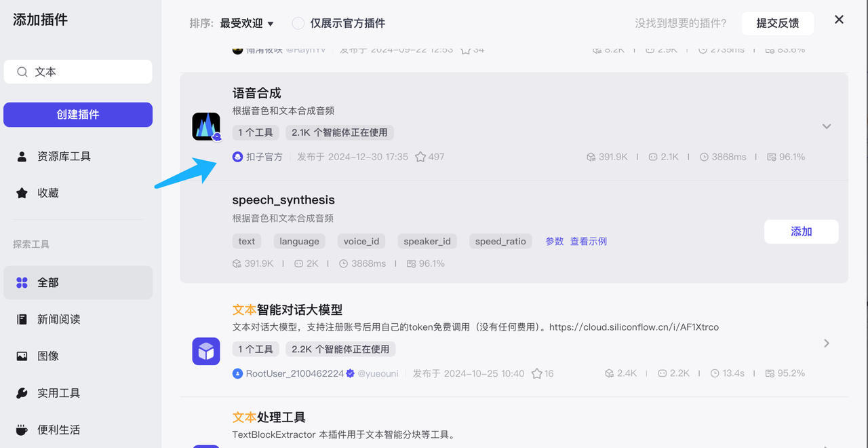Collapse the 语音合成 plugin card

(827, 126)
